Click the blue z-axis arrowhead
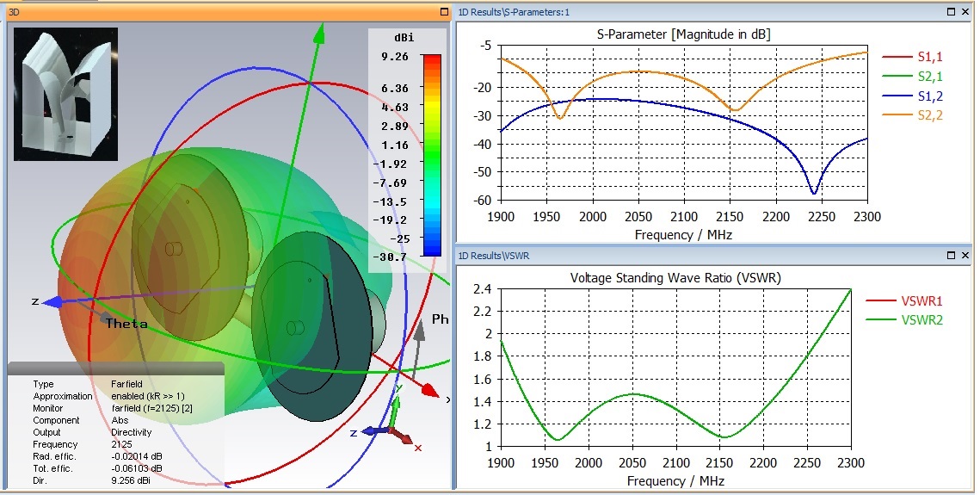This screenshot has width=980, height=495. click(x=52, y=302)
